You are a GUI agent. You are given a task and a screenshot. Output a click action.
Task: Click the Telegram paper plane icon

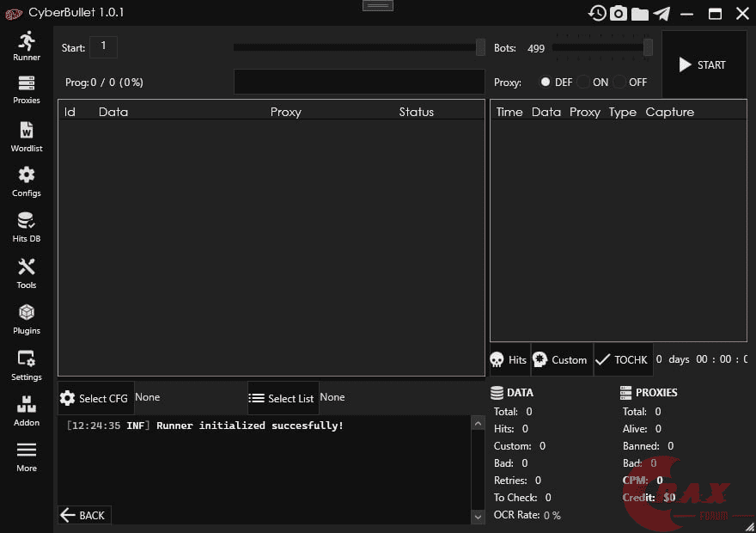pyautogui.click(x=661, y=13)
